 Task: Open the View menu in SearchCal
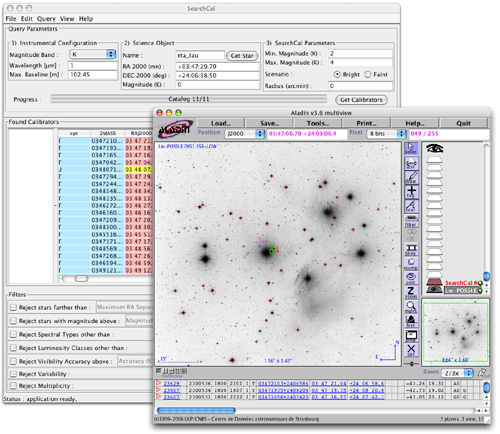67,19
